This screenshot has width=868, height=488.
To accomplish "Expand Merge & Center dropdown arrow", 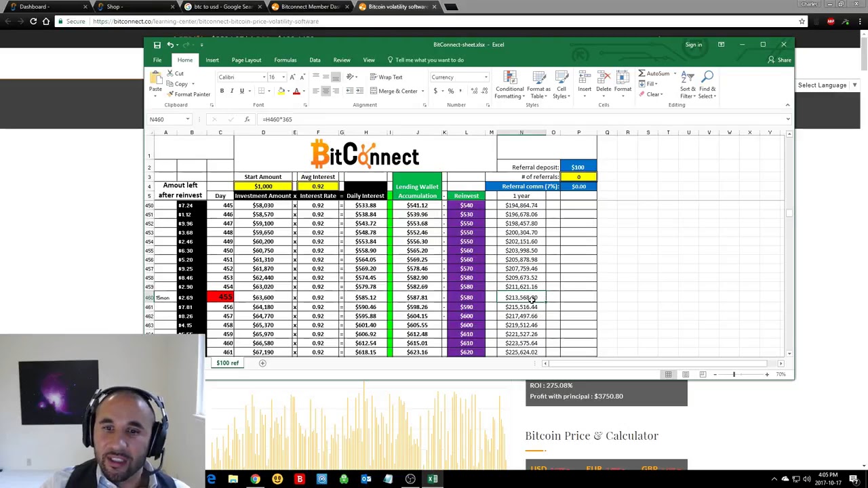I will 422,91.
